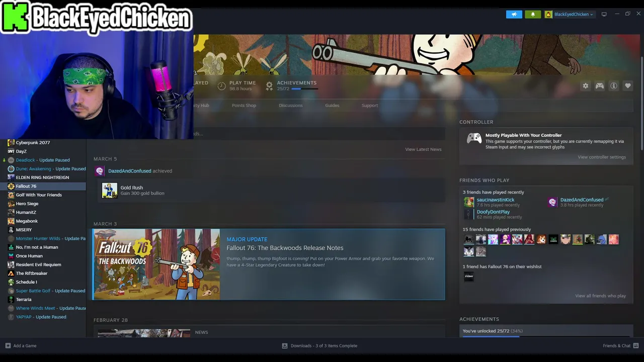Screen dimensions: 644x362
Task: Open the Support tab
Action: [370, 106]
